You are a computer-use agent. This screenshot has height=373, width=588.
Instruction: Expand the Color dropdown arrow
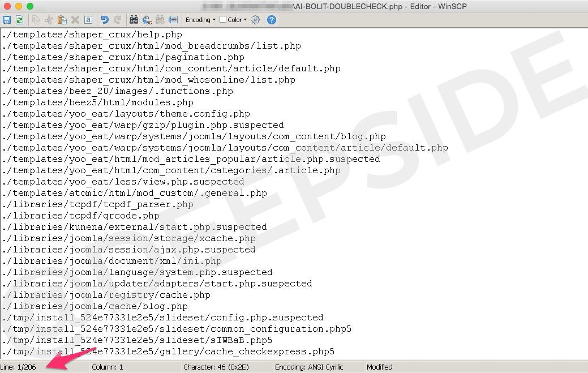(x=246, y=20)
